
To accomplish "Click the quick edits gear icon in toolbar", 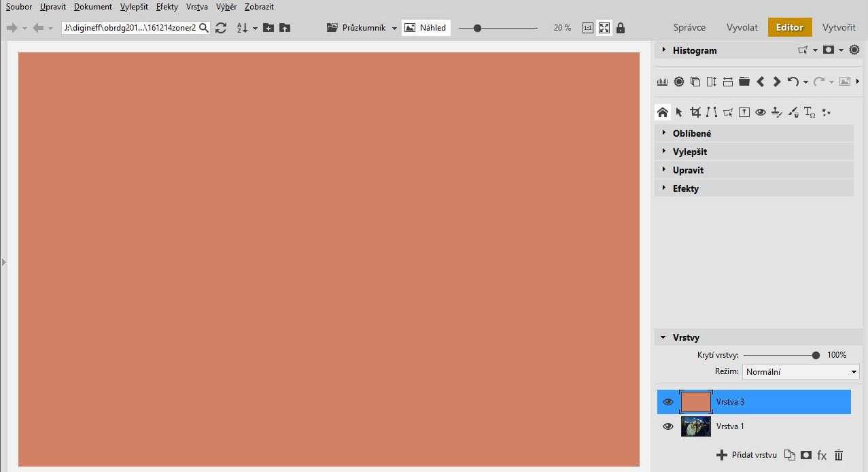I will tap(679, 82).
